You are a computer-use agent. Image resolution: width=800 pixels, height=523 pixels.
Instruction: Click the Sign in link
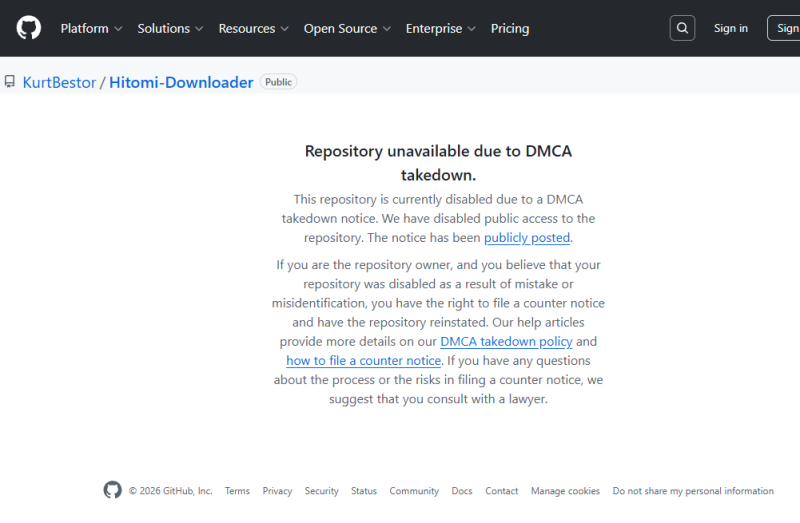point(731,28)
